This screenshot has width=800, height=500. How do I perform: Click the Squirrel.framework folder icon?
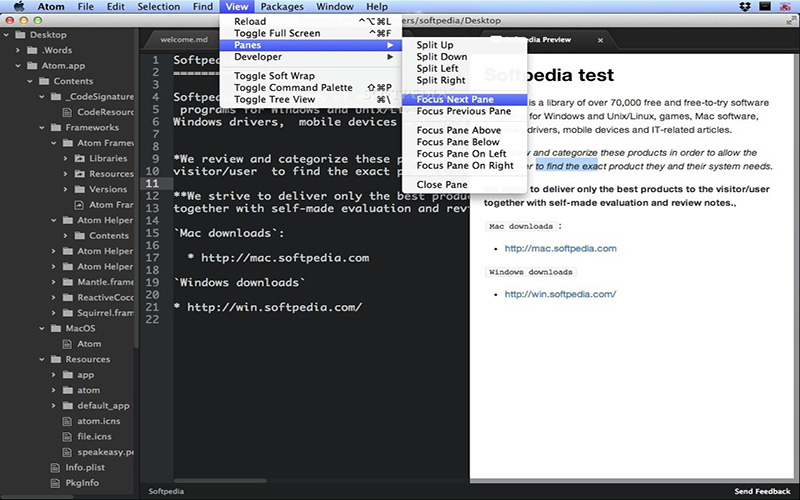click(68, 313)
